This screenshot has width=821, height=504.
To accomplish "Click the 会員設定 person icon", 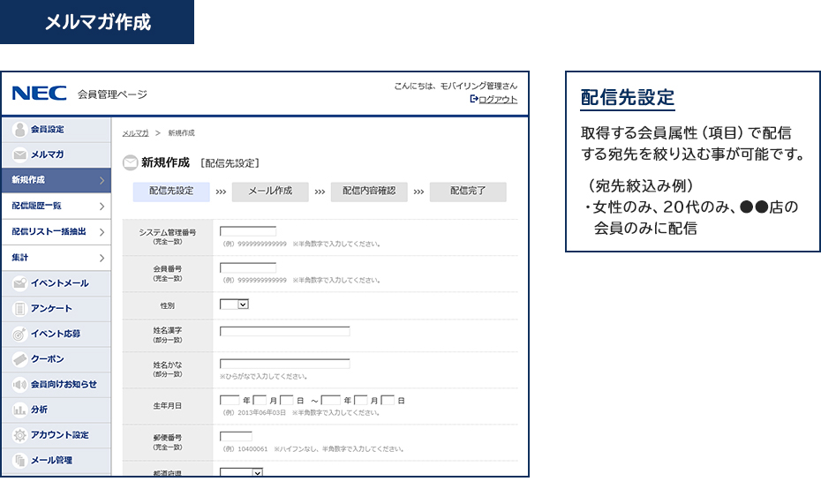I will [20, 129].
